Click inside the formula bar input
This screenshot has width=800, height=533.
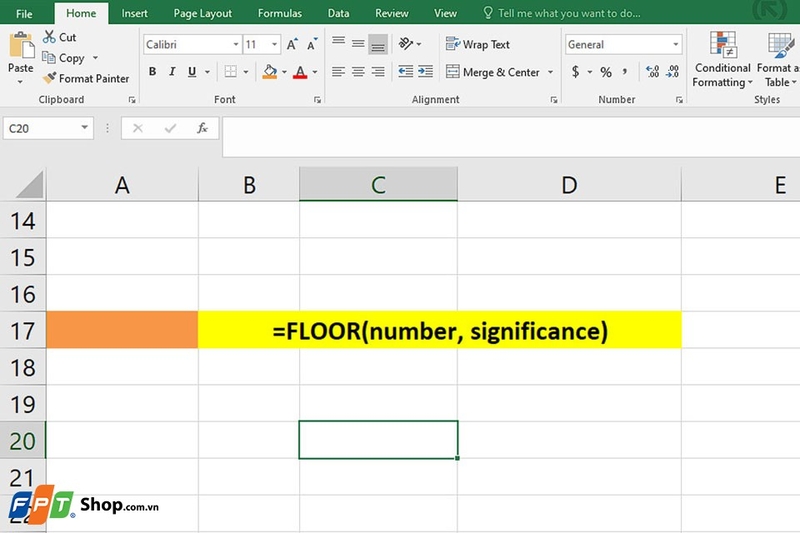[511, 137]
